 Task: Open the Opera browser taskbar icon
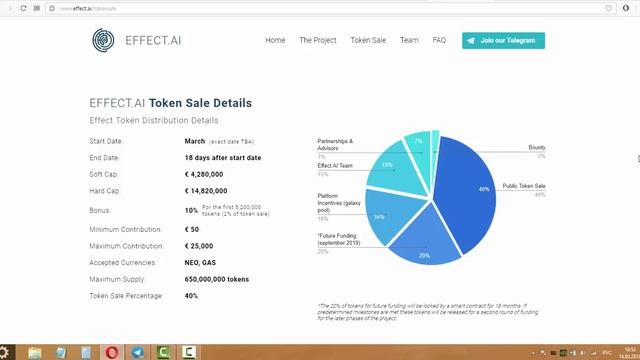point(112,352)
